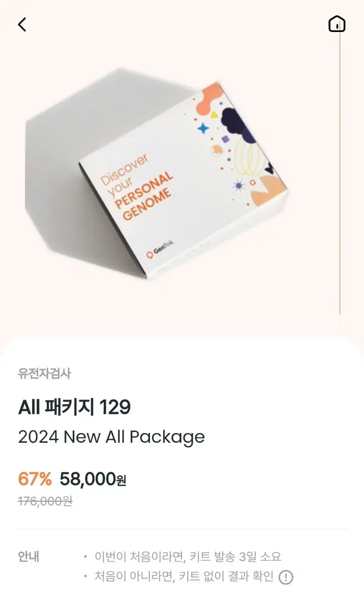Screen dimensions: 364x610
Task: Tap the Discover your PERSONAL GENOME text
Action: [136, 187]
